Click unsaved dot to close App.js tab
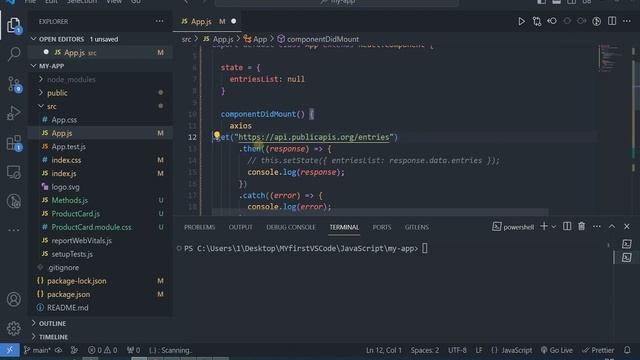The height and width of the screenshot is (360, 640). 233,21
